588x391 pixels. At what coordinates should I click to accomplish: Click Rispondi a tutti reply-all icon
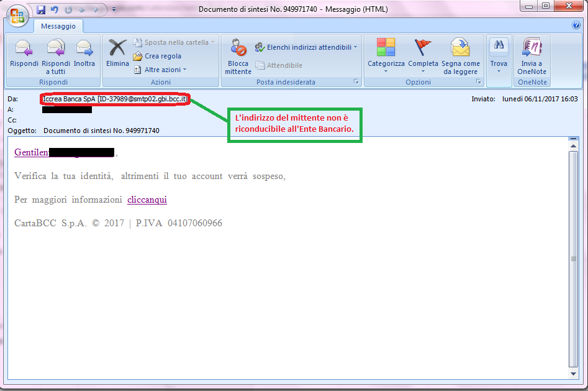(x=56, y=49)
